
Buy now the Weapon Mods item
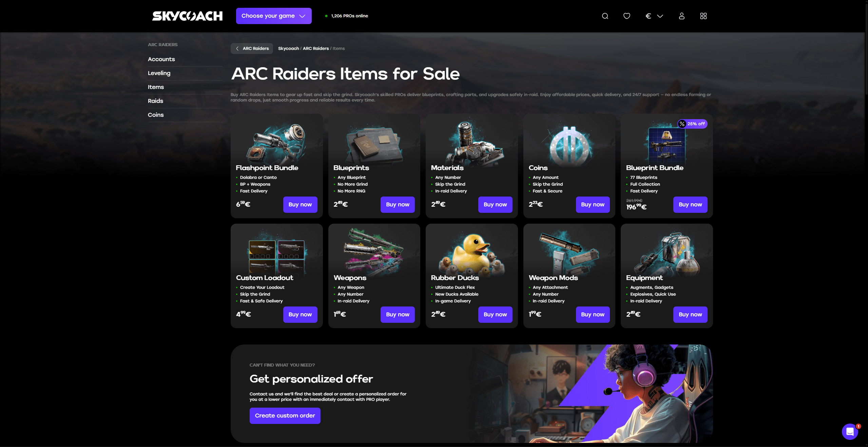pos(593,315)
